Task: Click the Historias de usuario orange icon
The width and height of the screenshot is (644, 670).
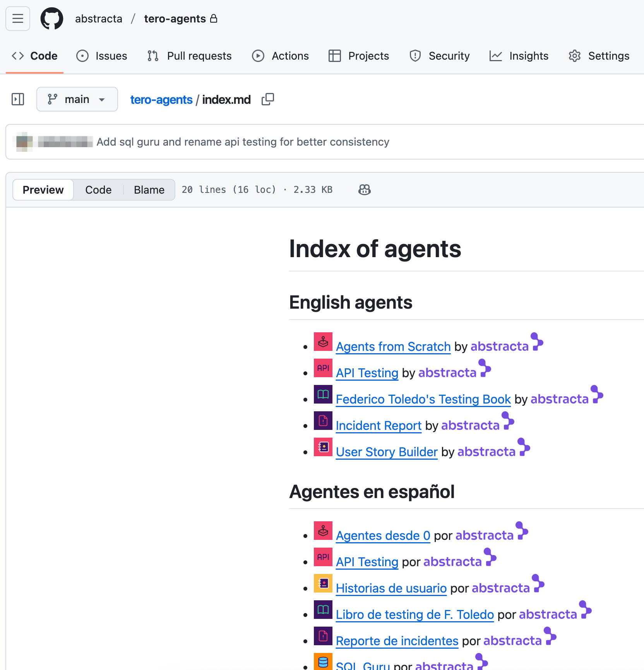Action: coord(323,583)
